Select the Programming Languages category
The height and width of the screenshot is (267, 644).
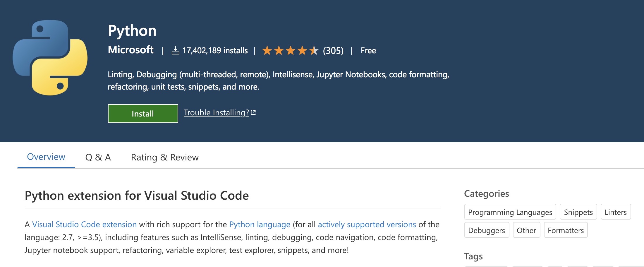point(510,212)
